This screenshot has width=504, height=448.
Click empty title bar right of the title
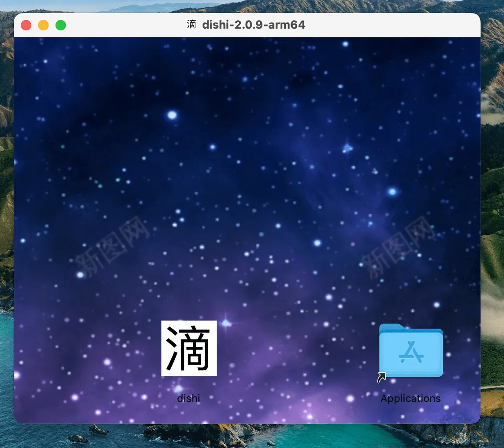coord(390,25)
